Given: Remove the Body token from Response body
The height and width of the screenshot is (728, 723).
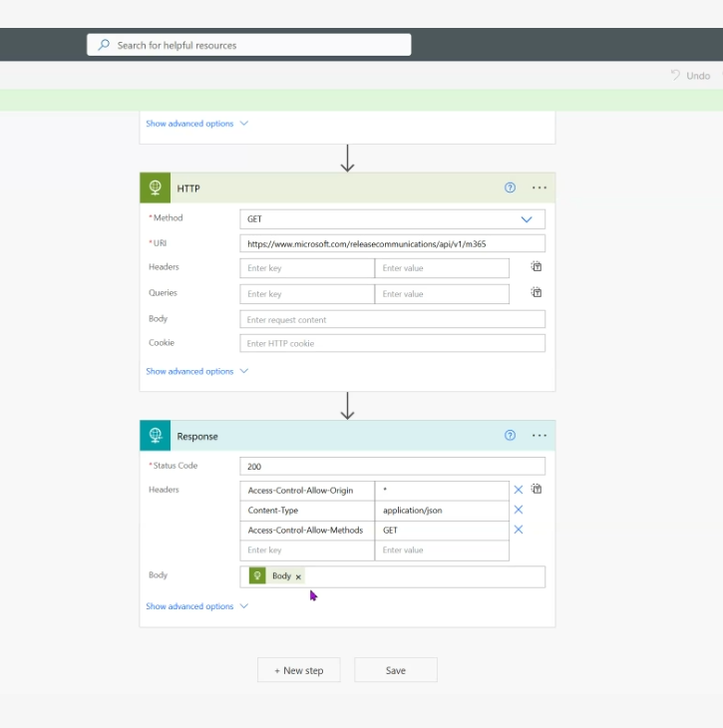Looking at the screenshot, I should point(298,576).
